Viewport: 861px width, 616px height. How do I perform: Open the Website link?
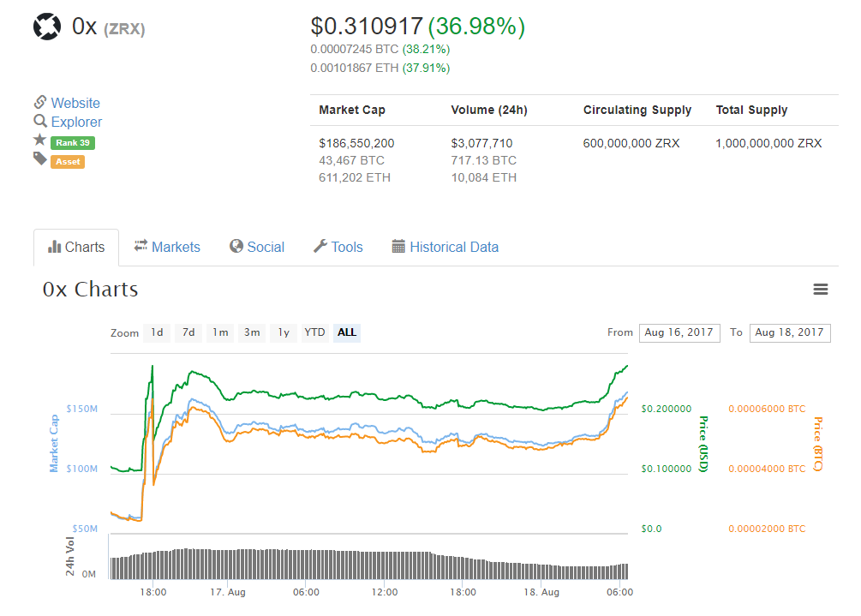point(75,103)
